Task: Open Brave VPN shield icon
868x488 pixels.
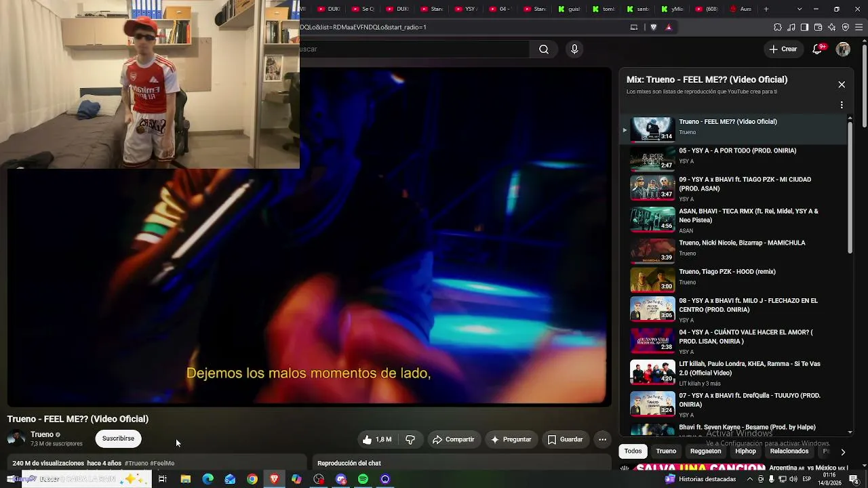Action: coord(845,27)
